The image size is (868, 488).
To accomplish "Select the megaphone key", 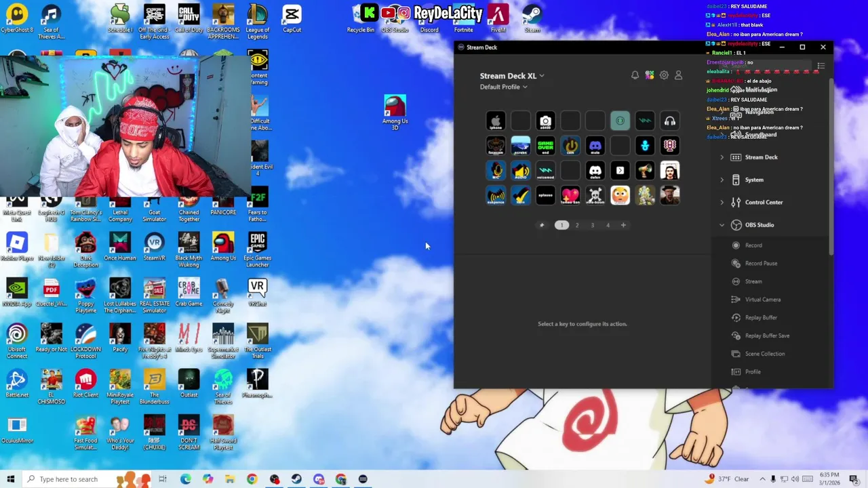I will tap(645, 171).
